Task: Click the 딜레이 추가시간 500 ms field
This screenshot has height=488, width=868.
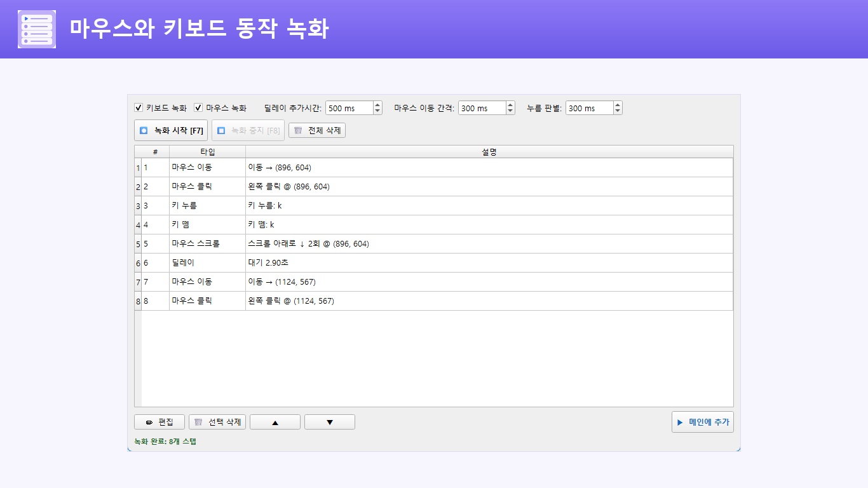Action: click(349, 108)
